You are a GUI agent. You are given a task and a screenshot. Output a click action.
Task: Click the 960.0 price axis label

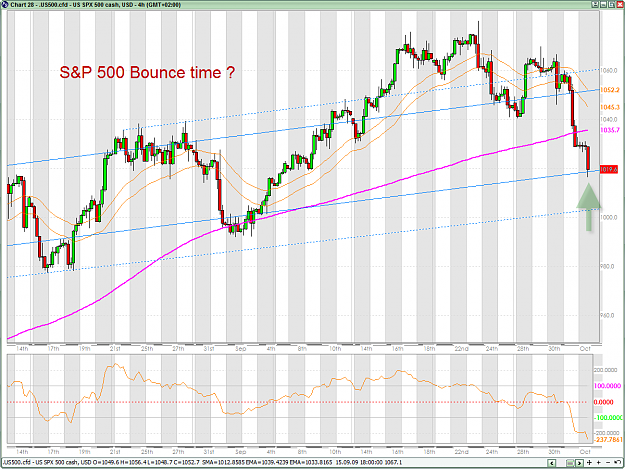click(x=609, y=316)
